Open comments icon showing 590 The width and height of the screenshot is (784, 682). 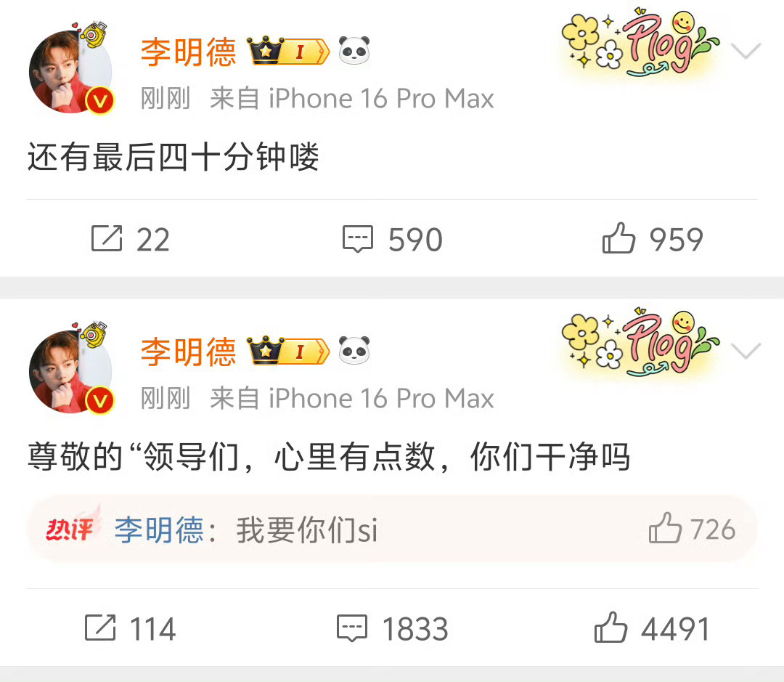tap(357, 239)
